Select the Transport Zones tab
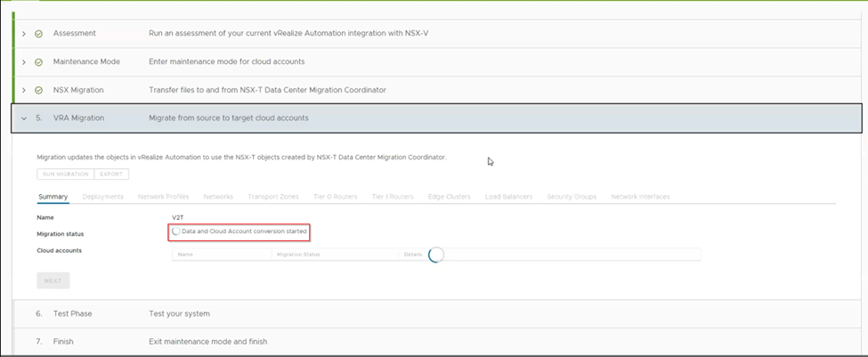The image size is (868, 357). click(272, 197)
